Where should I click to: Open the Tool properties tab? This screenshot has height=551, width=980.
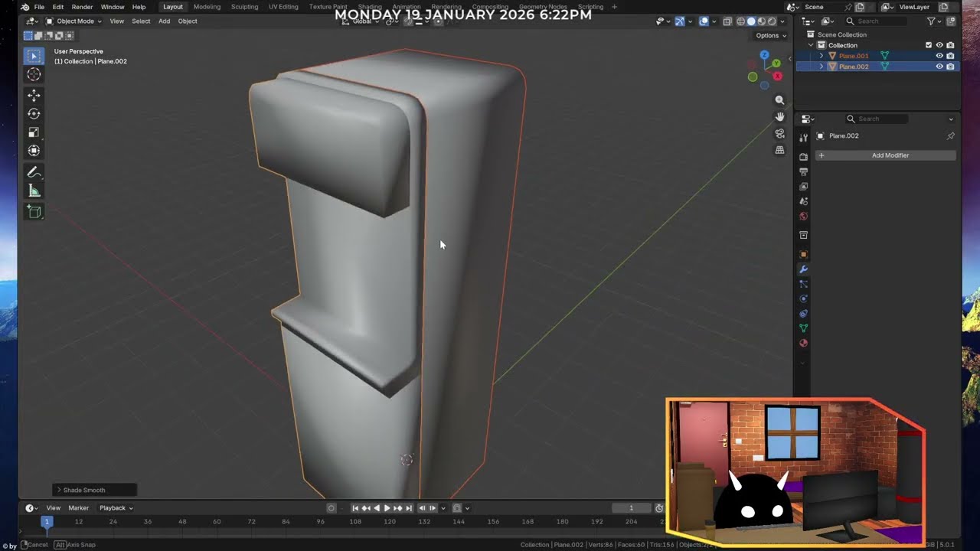coord(803,138)
